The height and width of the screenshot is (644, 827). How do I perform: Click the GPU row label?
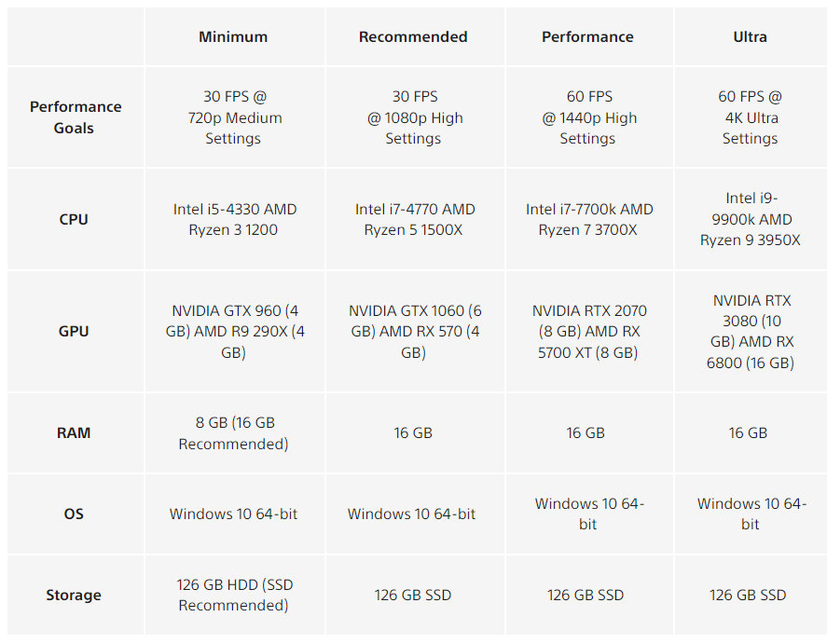74,331
